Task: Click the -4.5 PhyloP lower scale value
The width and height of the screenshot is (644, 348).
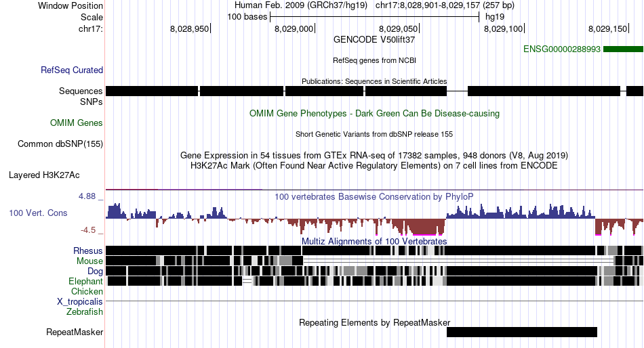Action: [88, 230]
